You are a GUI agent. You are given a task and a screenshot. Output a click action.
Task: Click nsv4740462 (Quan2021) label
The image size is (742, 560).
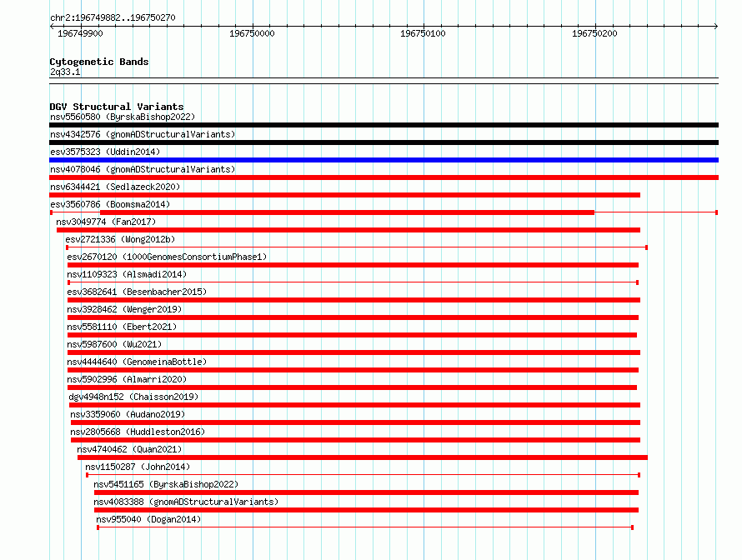[x=129, y=449]
